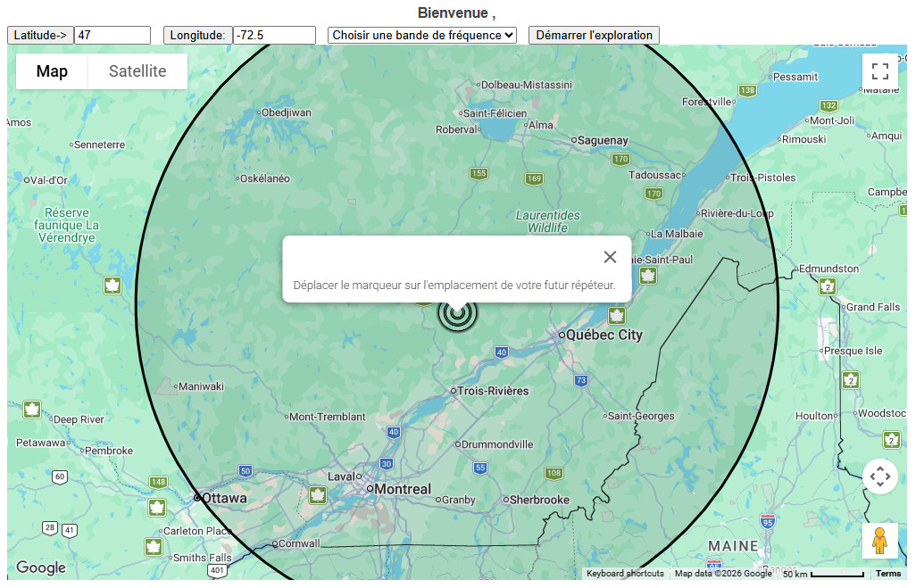Click the La Malbaie label

pos(677,234)
